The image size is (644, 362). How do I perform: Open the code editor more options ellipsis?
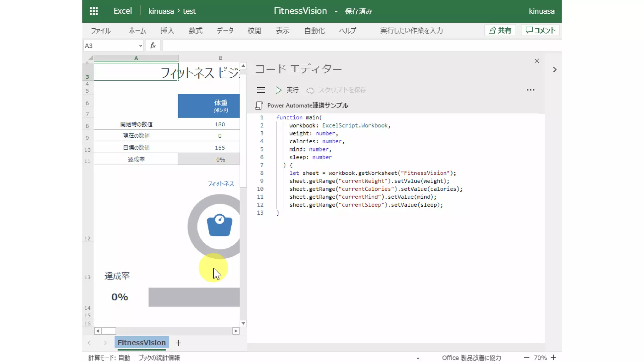pos(530,90)
